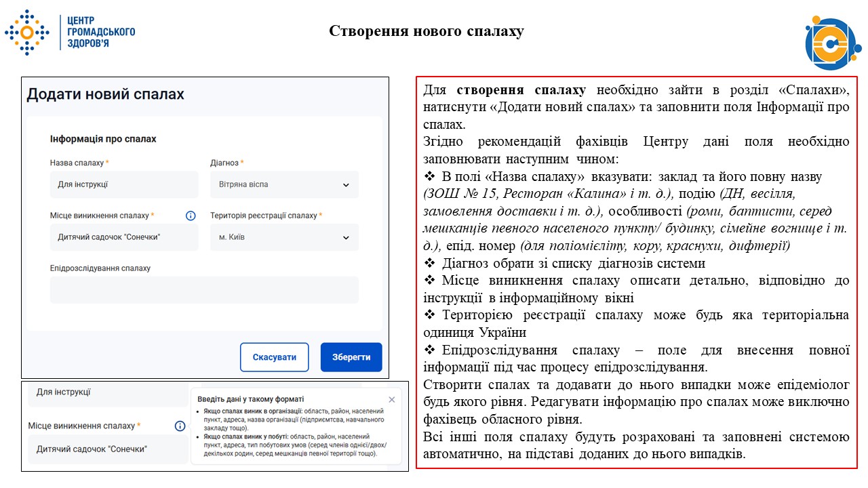Open the Територія реєстрації спалаху dropdown
Screen dimensions: 868x488
click(x=284, y=237)
